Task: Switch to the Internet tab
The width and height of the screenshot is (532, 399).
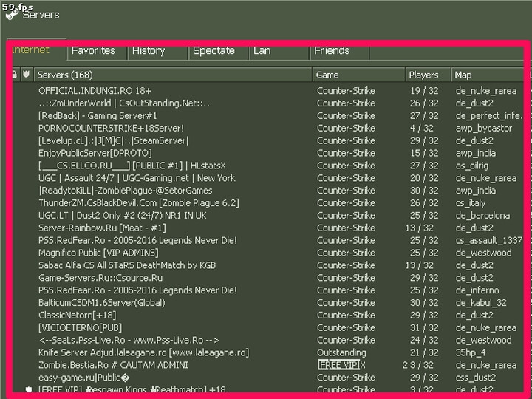Action: [x=30, y=50]
